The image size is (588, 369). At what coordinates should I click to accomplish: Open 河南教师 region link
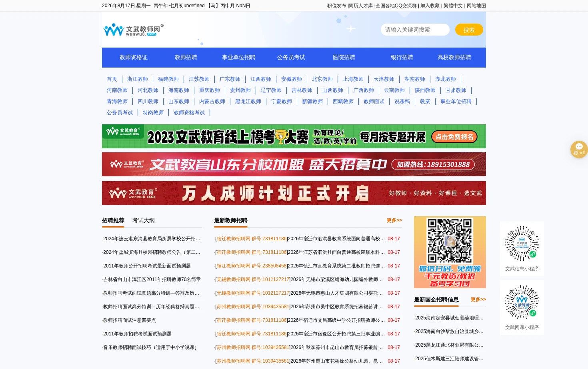pyautogui.click(x=117, y=90)
